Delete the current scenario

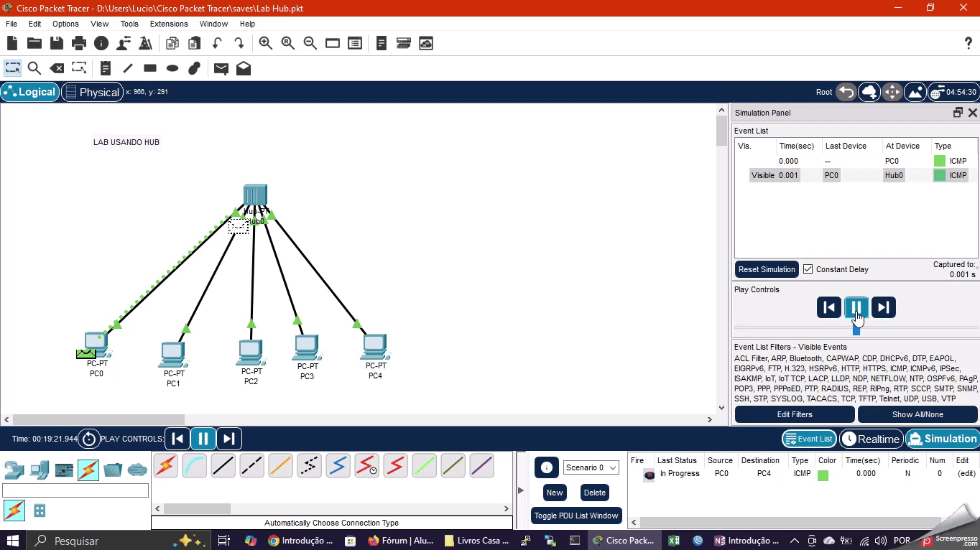click(595, 493)
